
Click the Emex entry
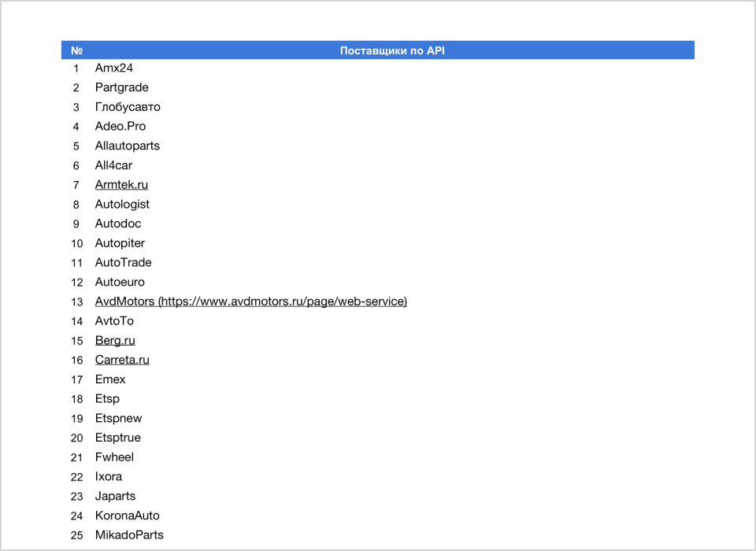tap(110, 379)
